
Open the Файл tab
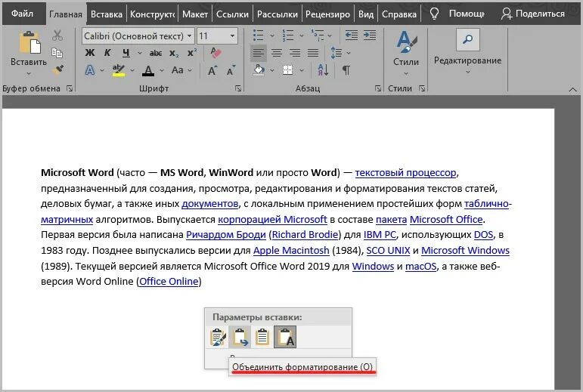pos(23,14)
